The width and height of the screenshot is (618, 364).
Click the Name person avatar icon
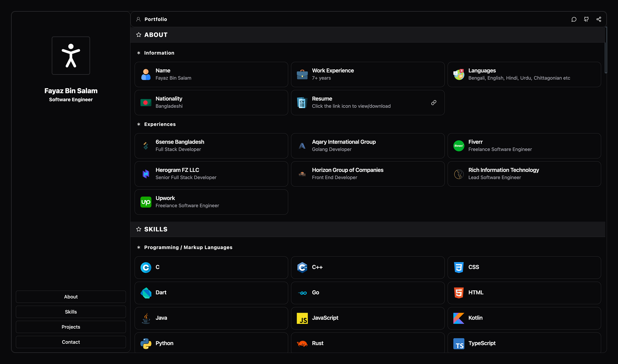point(146,74)
